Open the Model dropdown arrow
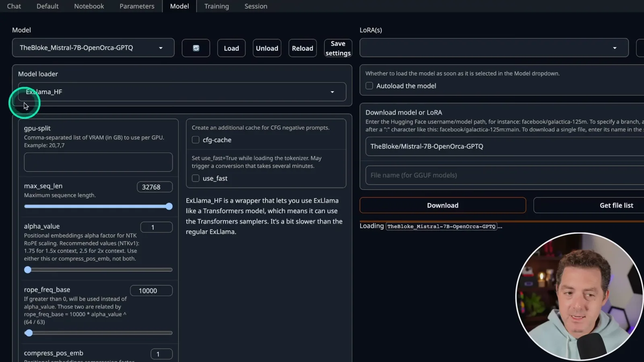Viewport: 644px width, 362px height. click(161, 48)
